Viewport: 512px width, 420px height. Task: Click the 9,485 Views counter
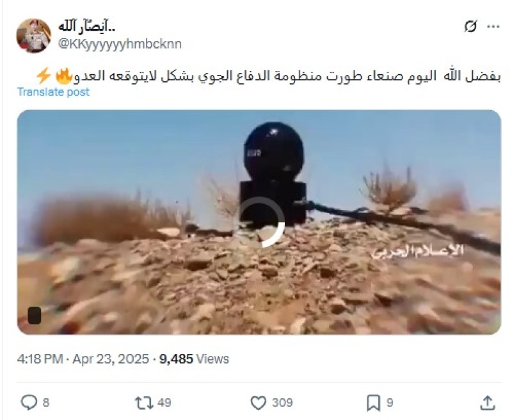(x=194, y=359)
